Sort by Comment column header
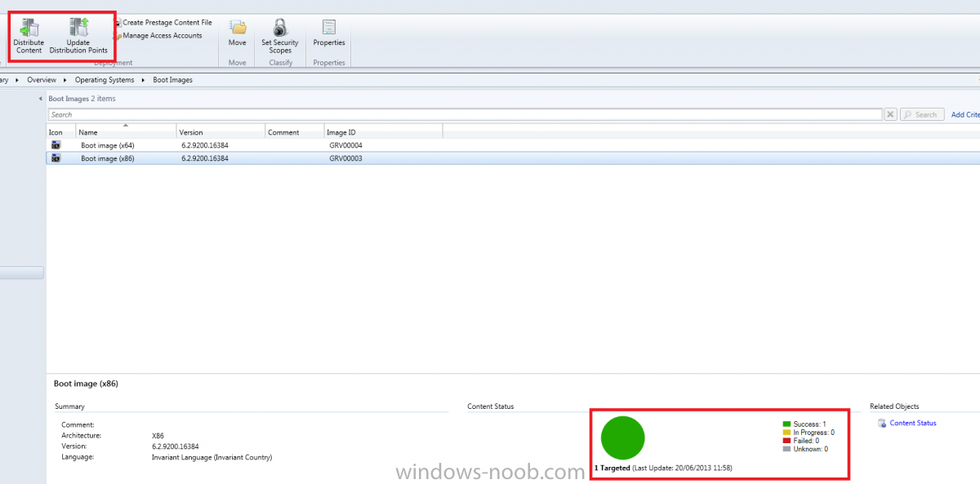This screenshot has height=484, width=980. tap(294, 132)
